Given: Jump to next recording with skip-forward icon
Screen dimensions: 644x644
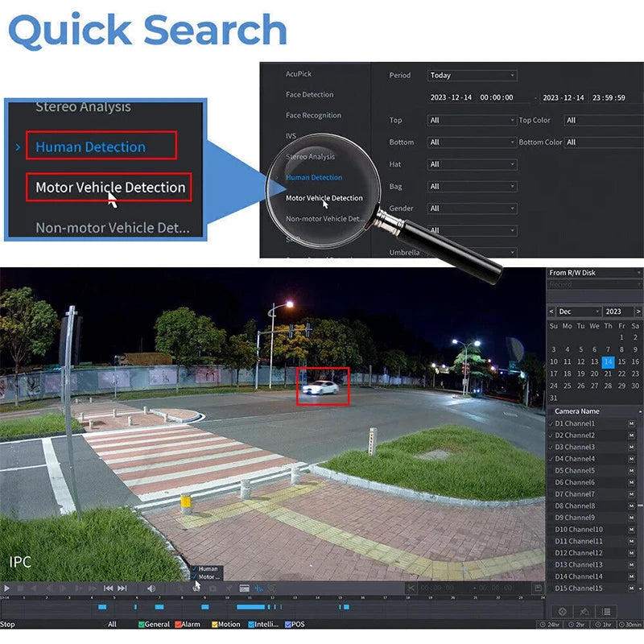Looking at the screenshot, I should coord(122,588).
